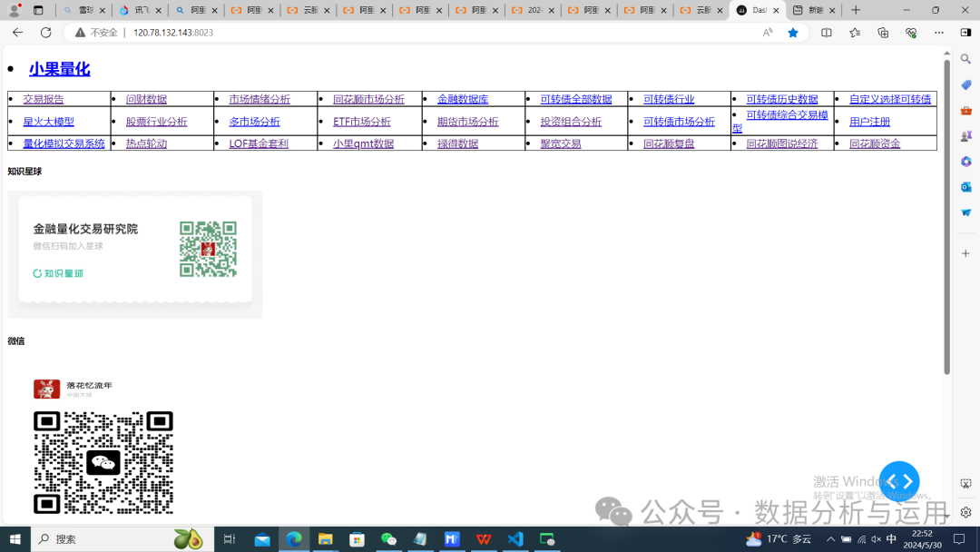Open the notification center icon in the taskbar
The width and height of the screenshot is (980, 552).
[x=959, y=539]
